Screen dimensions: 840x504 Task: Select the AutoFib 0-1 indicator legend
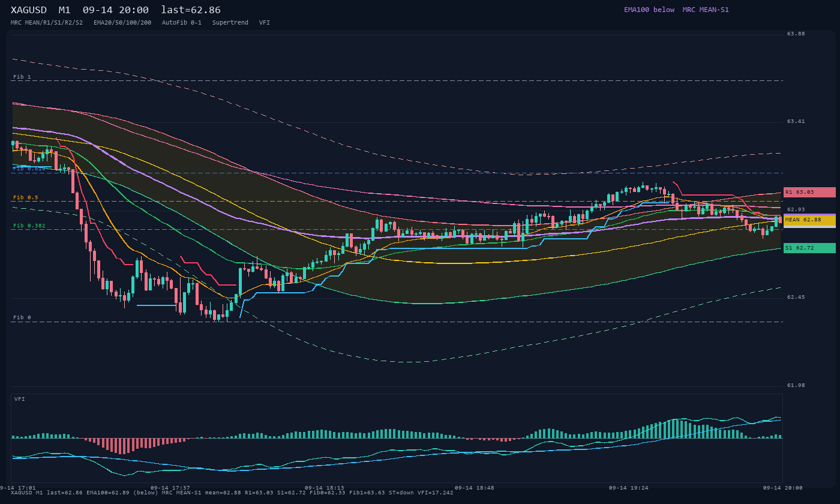point(182,23)
